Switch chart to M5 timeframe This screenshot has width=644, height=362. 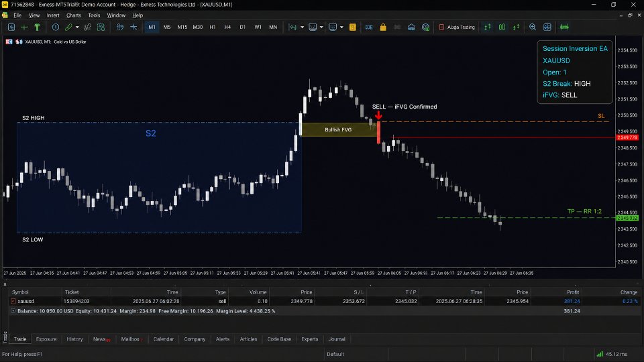pos(167,27)
